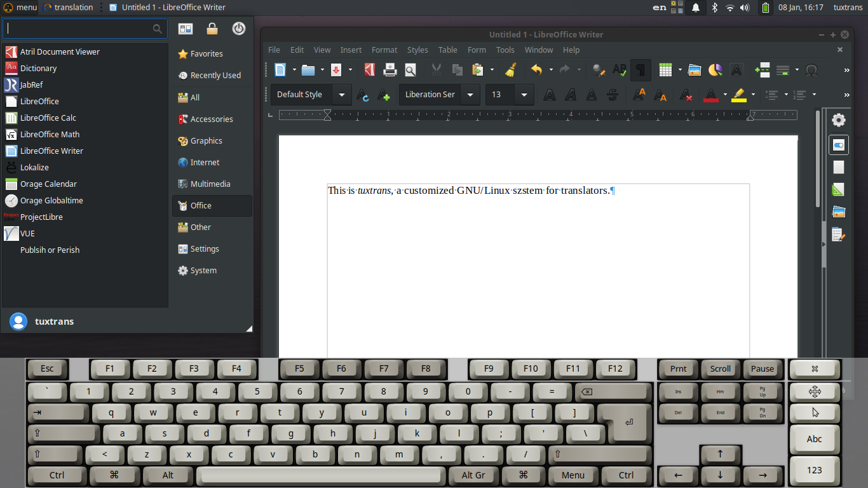Clone formatting with the paintbrush icon

(510, 69)
